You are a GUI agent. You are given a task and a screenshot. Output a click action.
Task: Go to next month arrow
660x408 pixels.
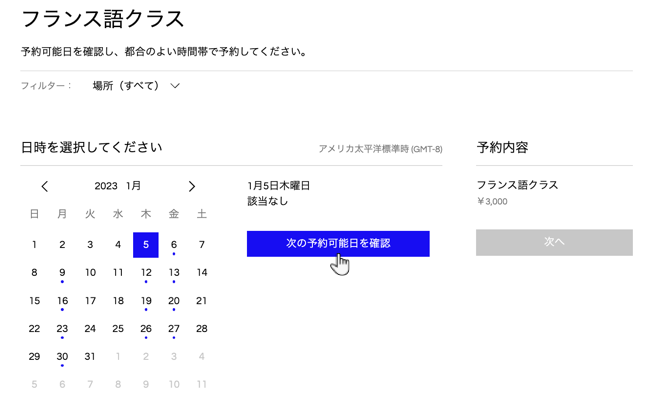pos(192,186)
